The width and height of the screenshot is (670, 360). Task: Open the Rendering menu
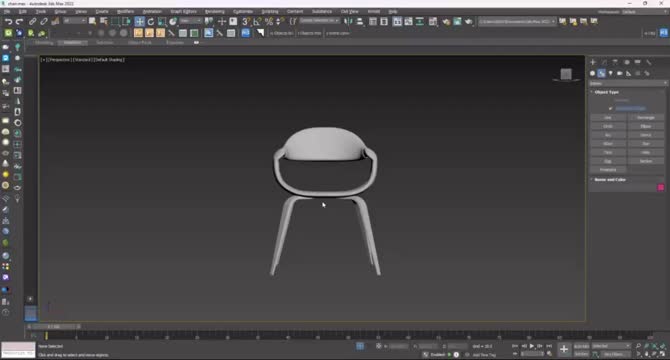(x=215, y=12)
